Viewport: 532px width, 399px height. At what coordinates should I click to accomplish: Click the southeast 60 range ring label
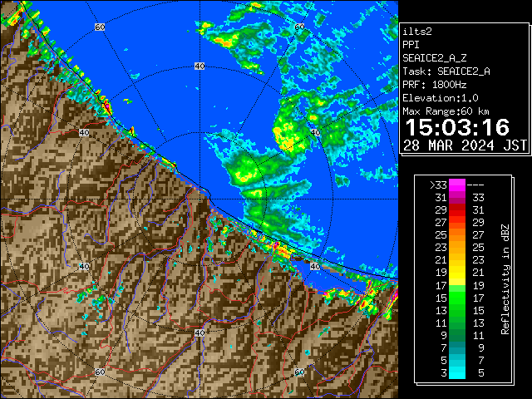299,372
